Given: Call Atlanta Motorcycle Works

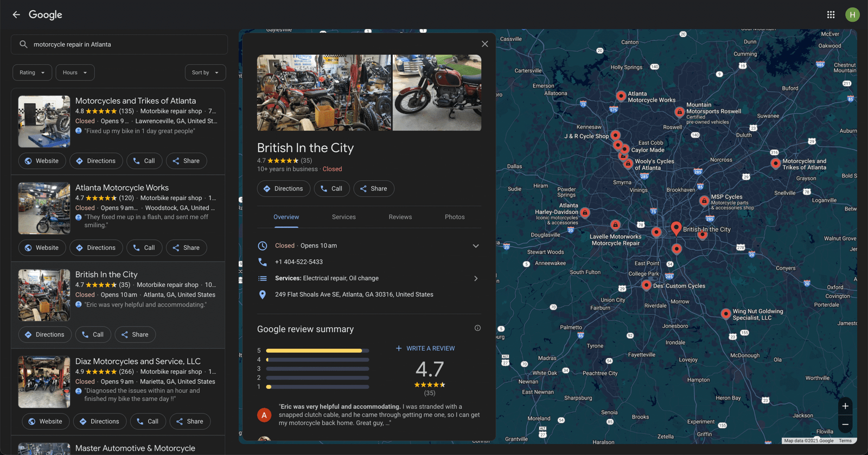Looking at the screenshot, I should pos(144,248).
